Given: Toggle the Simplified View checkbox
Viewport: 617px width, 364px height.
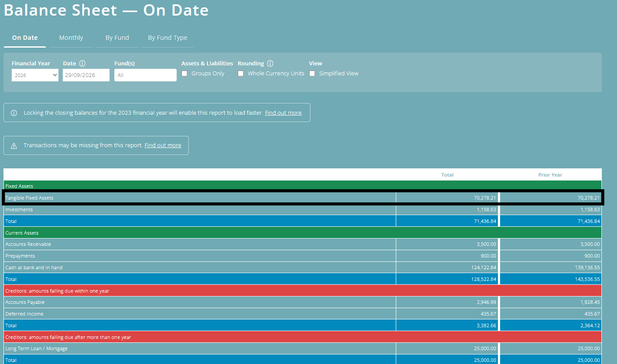Looking at the screenshot, I should [312, 74].
